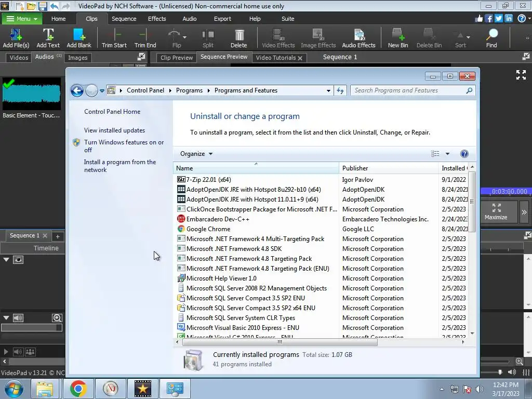Click the Image Effects icon
Viewport: 532px width, 399px height.
coord(318,38)
